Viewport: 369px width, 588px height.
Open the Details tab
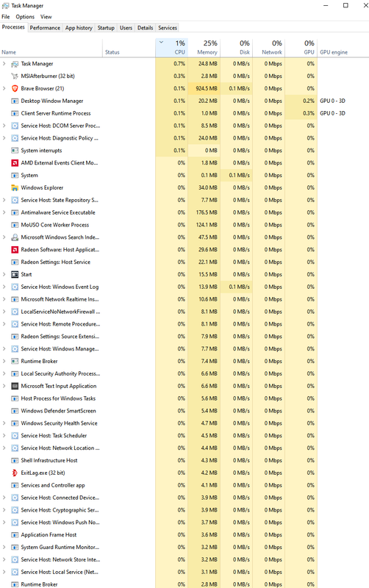[145, 28]
